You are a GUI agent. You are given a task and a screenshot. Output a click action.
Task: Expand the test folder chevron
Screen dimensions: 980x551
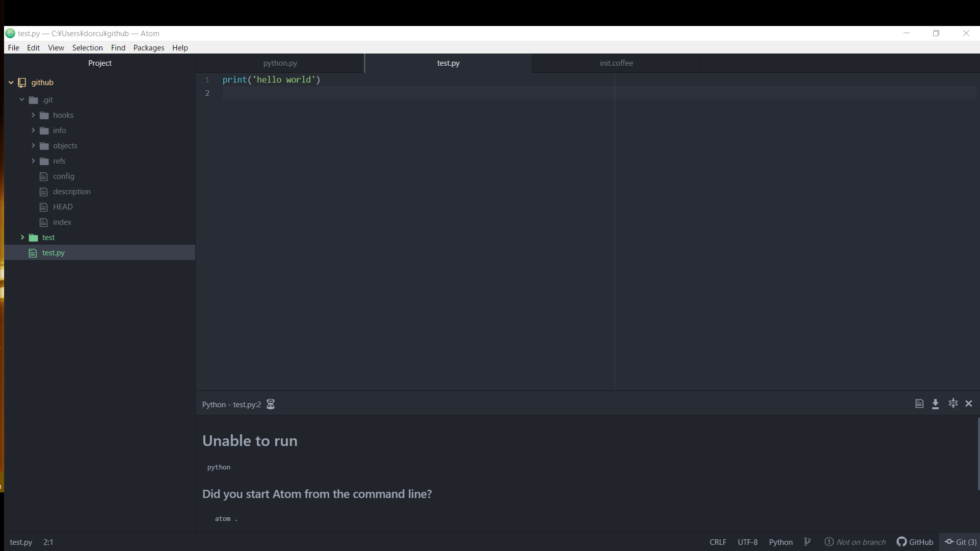pyautogui.click(x=22, y=238)
